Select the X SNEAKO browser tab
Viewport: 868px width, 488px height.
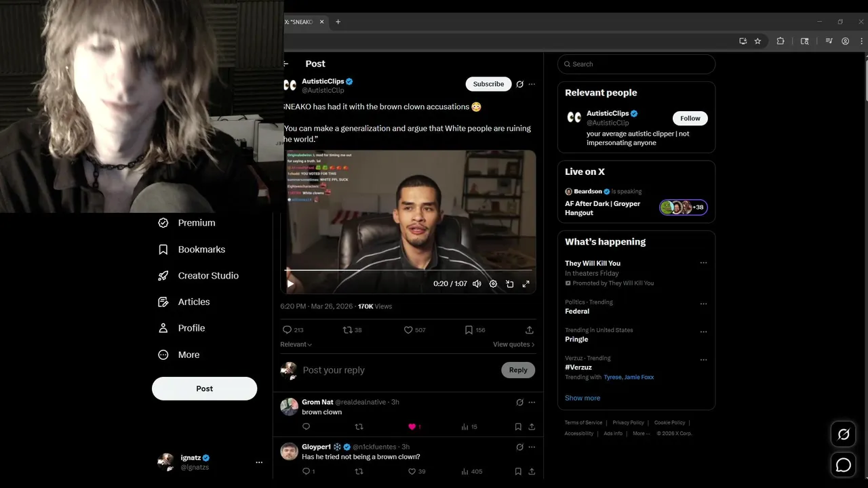click(x=298, y=22)
